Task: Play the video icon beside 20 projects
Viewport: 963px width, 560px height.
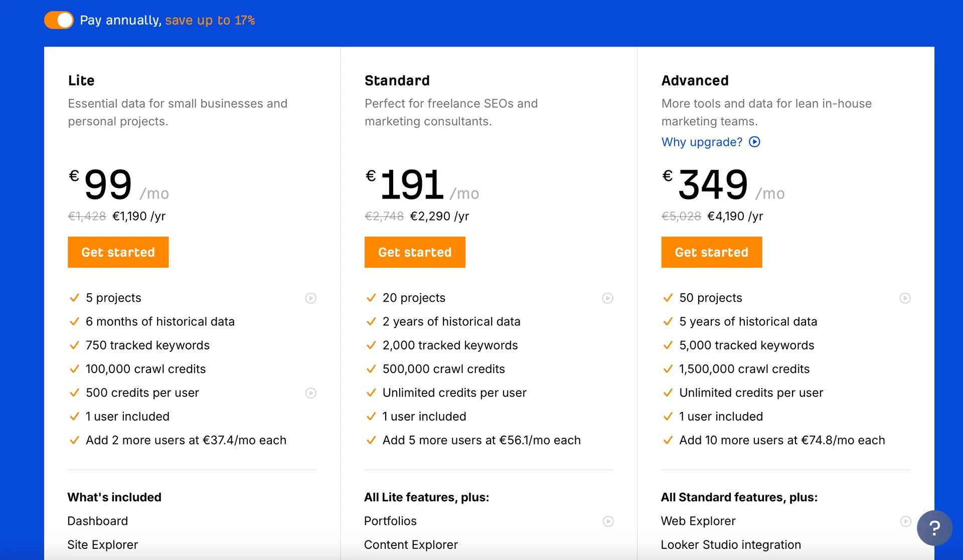Action: click(608, 298)
